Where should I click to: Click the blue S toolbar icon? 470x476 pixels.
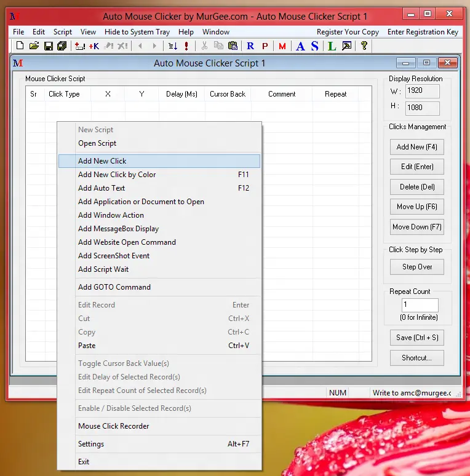pyautogui.click(x=314, y=46)
